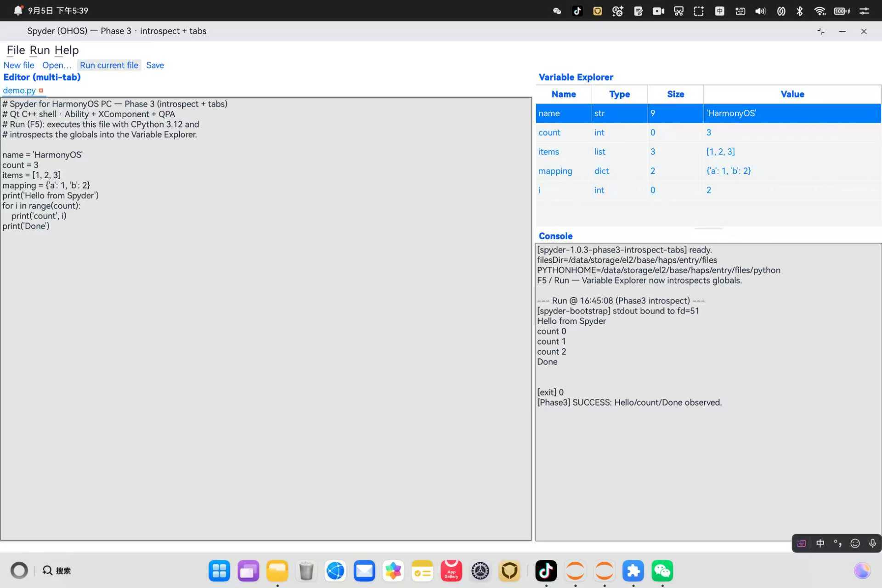Open the Run menu
Screen dimensions: 882x588
coord(40,50)
